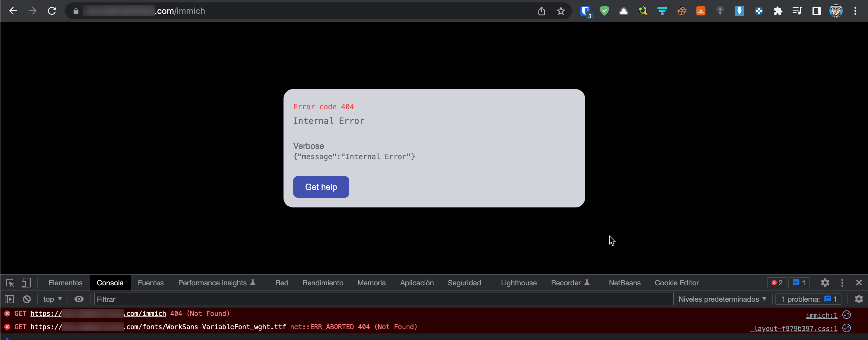Viewport: 868px width, 340px height.
Task: Open the DevTools three-dot options menu
Action: coord(842,283)
